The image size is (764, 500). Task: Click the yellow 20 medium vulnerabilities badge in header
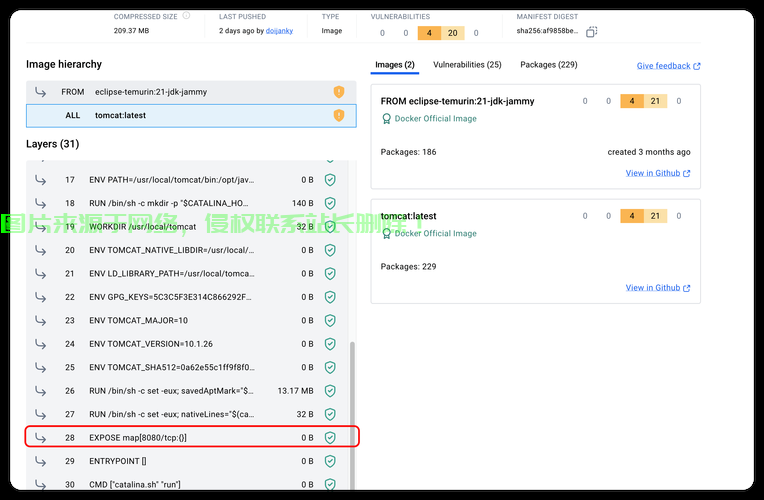coord(453,33)
